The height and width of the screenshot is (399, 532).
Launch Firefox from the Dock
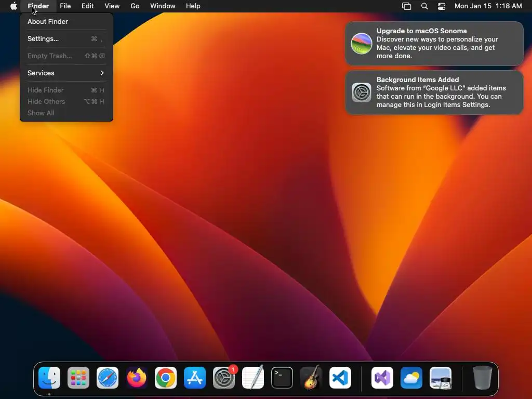coord(137,378)
